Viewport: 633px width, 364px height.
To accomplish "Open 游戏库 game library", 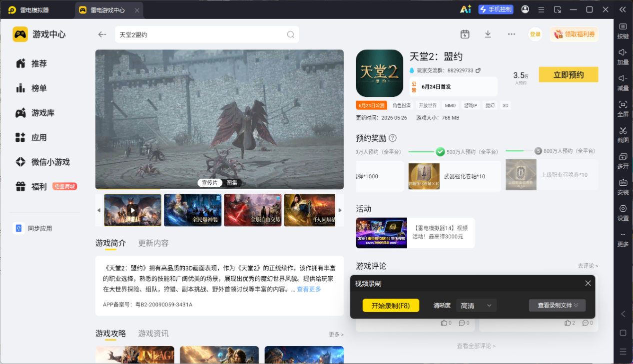I will point(35,113).
